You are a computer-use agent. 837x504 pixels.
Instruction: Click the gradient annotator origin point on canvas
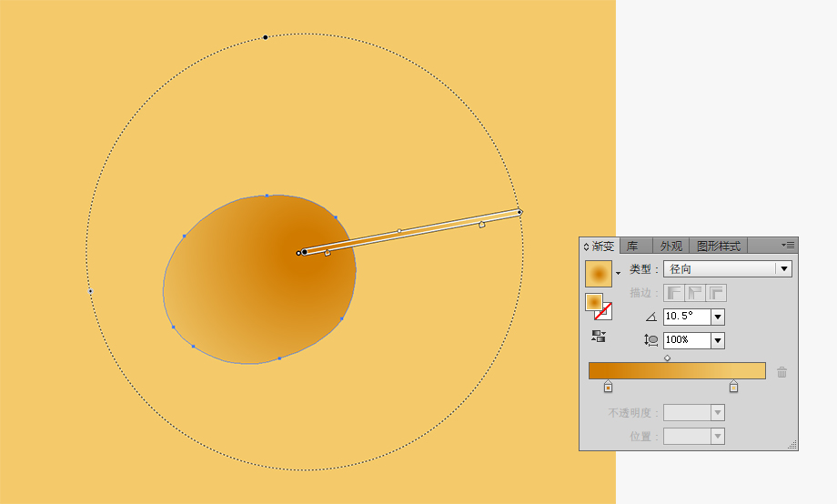click(x=304, y=252)
